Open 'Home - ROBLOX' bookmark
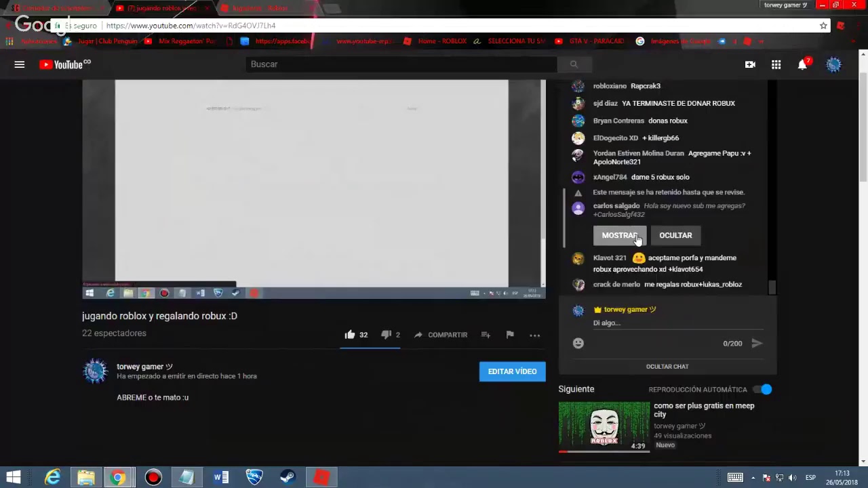The image size is (868, 488). click(x=435, y=41)
